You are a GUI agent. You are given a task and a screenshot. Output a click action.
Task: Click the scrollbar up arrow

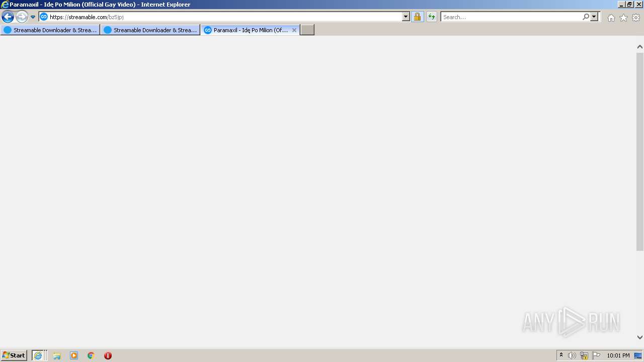(x=640, y=47)
